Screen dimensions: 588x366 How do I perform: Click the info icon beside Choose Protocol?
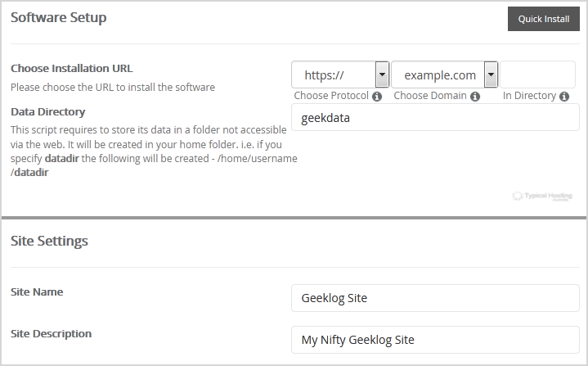(377, 96)
